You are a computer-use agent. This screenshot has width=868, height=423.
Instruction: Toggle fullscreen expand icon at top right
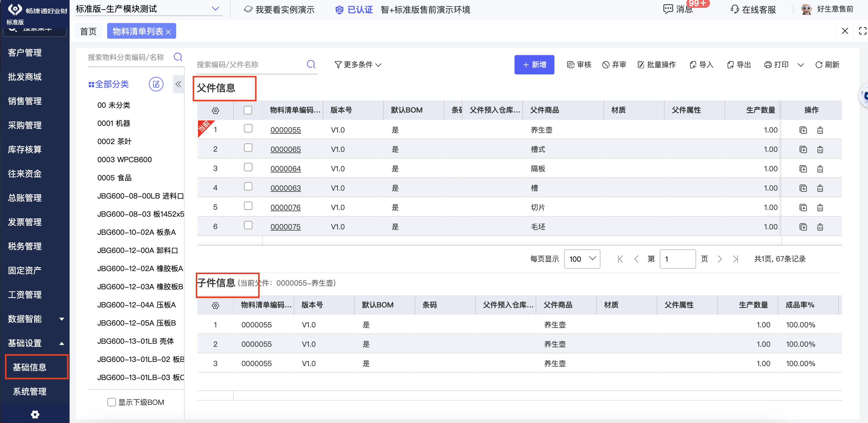coord(862,31)
